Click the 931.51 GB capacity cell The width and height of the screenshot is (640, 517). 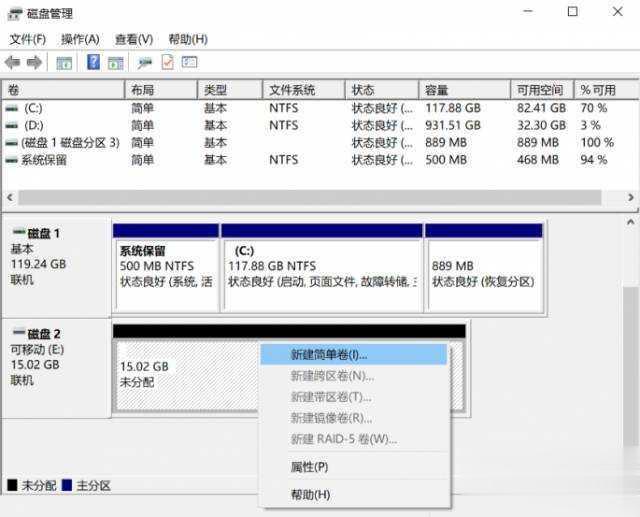pos(453,125)
